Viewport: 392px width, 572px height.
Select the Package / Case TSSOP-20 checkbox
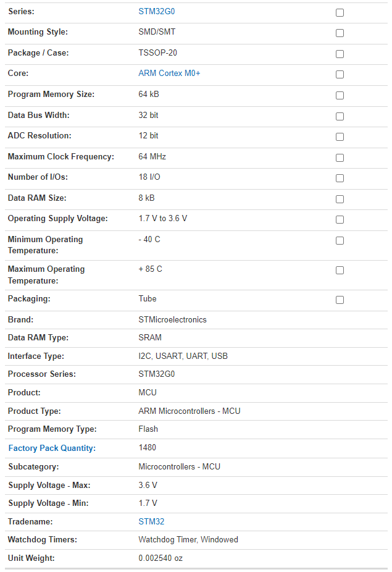pos(340,54)
